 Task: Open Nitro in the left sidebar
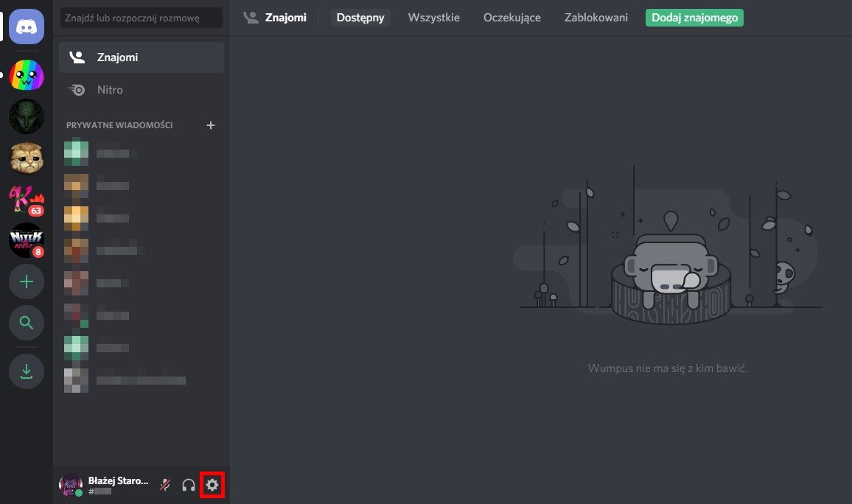pos(142,90)
